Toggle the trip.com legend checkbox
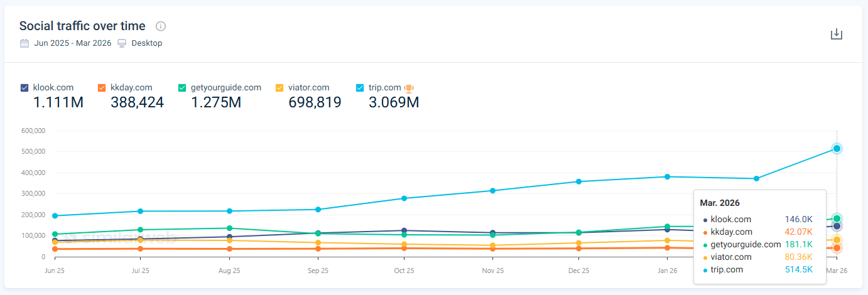The height and width of the screenshot is (295, 868). pyautogui.click(x=360, y=88)
